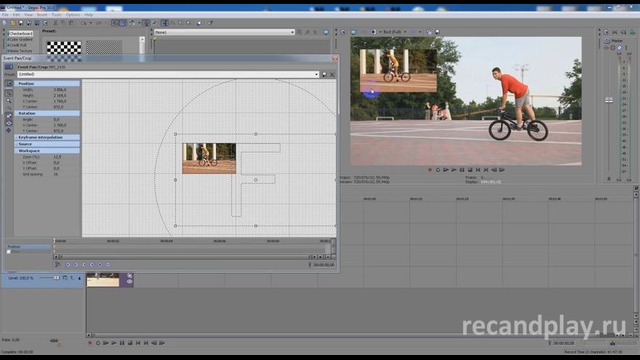Toggle Lock Envelopes to Events

[x=146, y=23]
